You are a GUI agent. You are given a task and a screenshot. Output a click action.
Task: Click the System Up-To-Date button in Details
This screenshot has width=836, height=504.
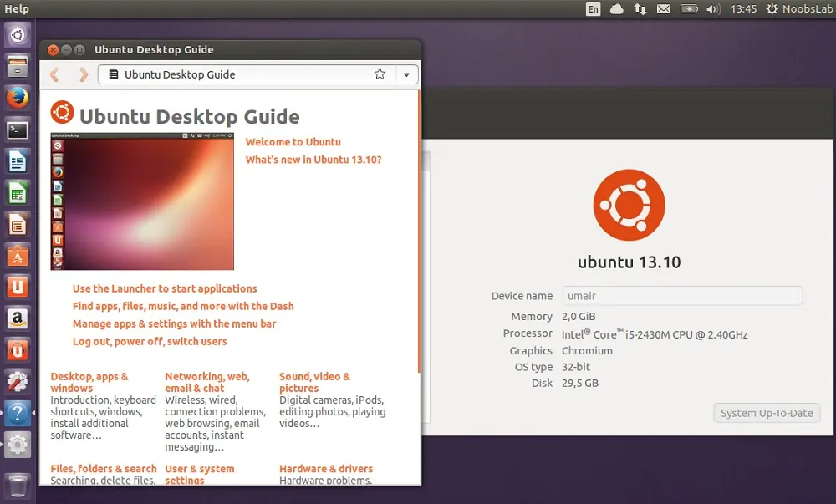767,413
